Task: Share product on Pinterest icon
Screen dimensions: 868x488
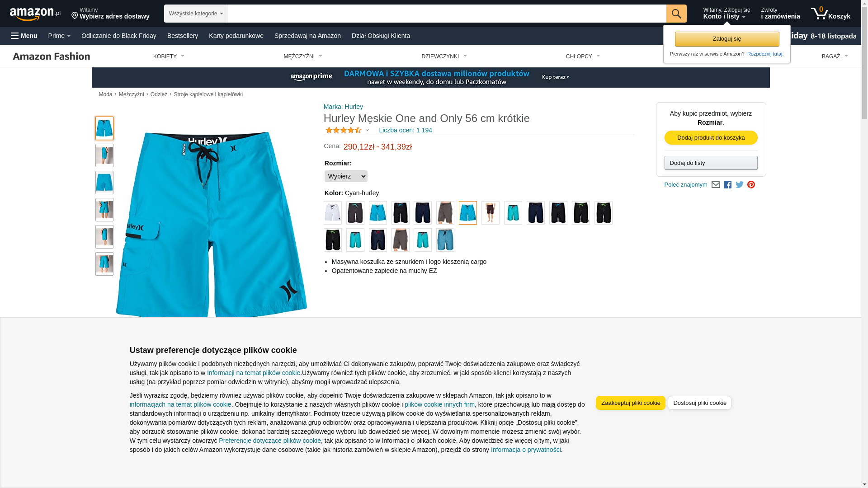Action: pos(751,185)
